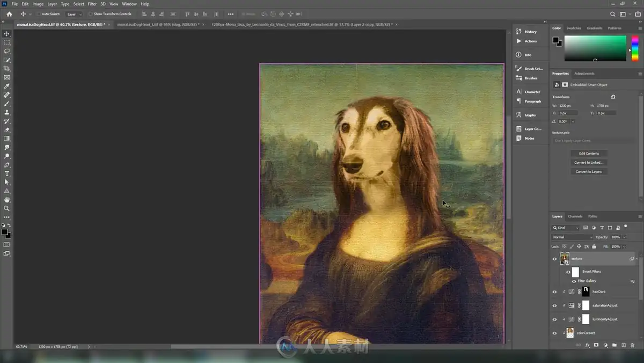This screenshot has height=363, width=644.
Task: Select the Zoom tool
Action: pos(7,208)
